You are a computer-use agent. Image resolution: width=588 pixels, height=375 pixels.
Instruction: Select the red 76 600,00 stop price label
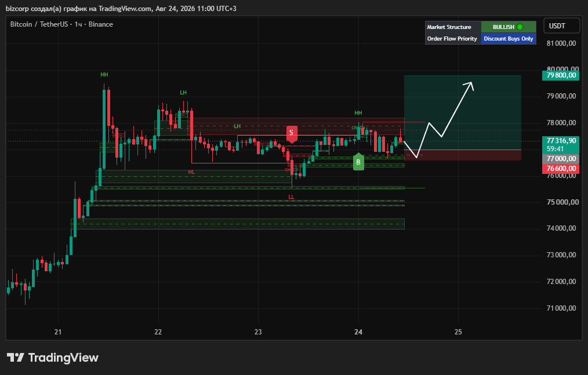(561, 169)
